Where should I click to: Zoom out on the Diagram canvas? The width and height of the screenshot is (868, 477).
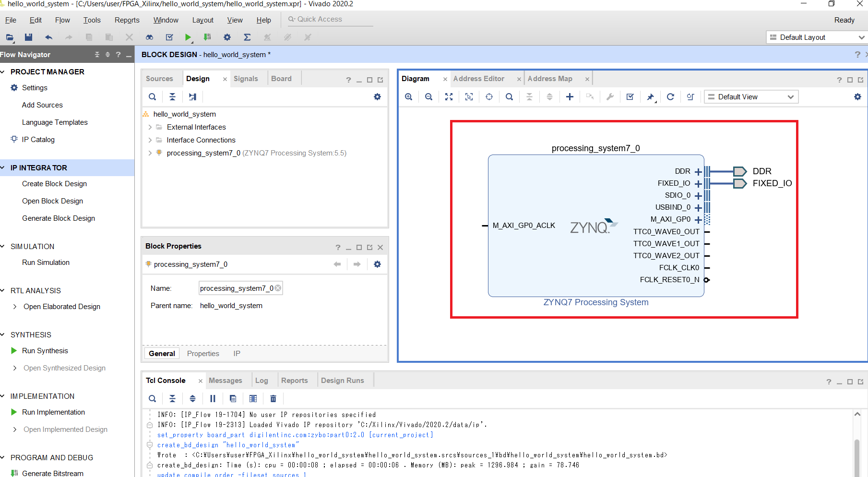click(429, 97)
